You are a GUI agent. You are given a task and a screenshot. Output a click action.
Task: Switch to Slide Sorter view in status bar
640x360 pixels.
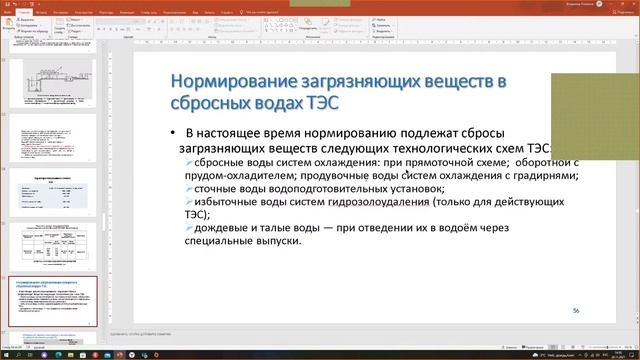pos(563,347)
